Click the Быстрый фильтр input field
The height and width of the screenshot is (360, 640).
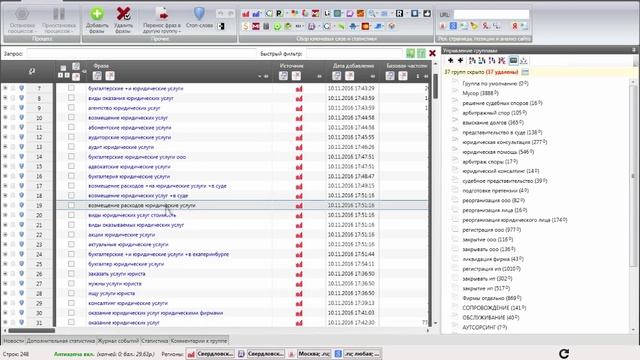(x=354, y=53)
